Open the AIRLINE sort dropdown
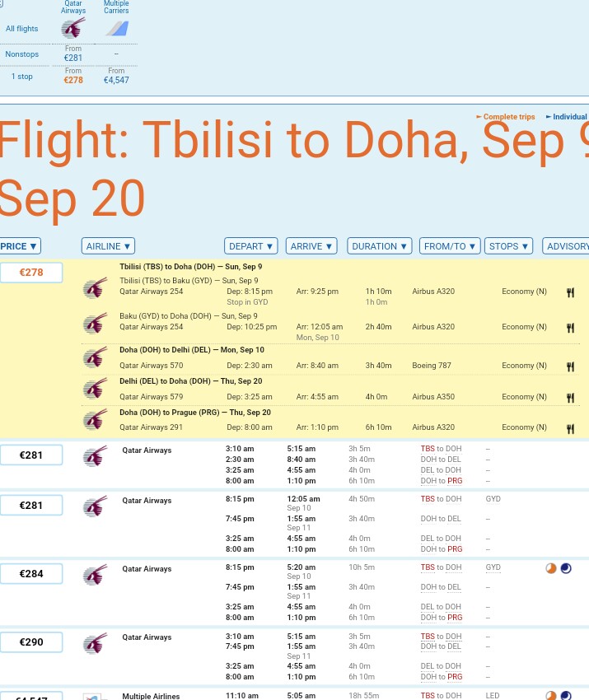Image resolution: width=589 pixels, height=700 pixels. [x=108, y=246]
